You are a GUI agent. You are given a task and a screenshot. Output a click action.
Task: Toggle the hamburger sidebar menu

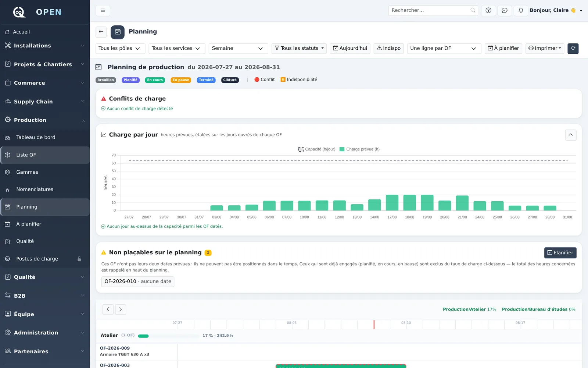pos(103,10)
